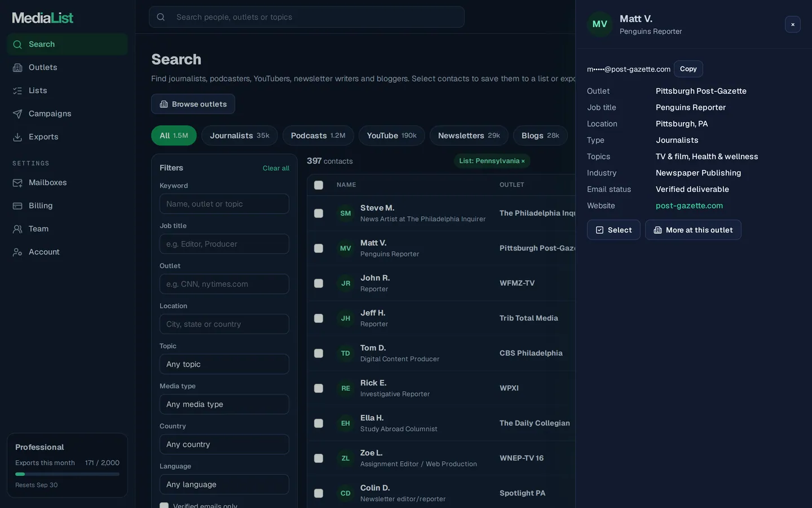The width and height of the screenshot is (812, 508).
Task: Open the Billing card icon
Action: point(17,205)
